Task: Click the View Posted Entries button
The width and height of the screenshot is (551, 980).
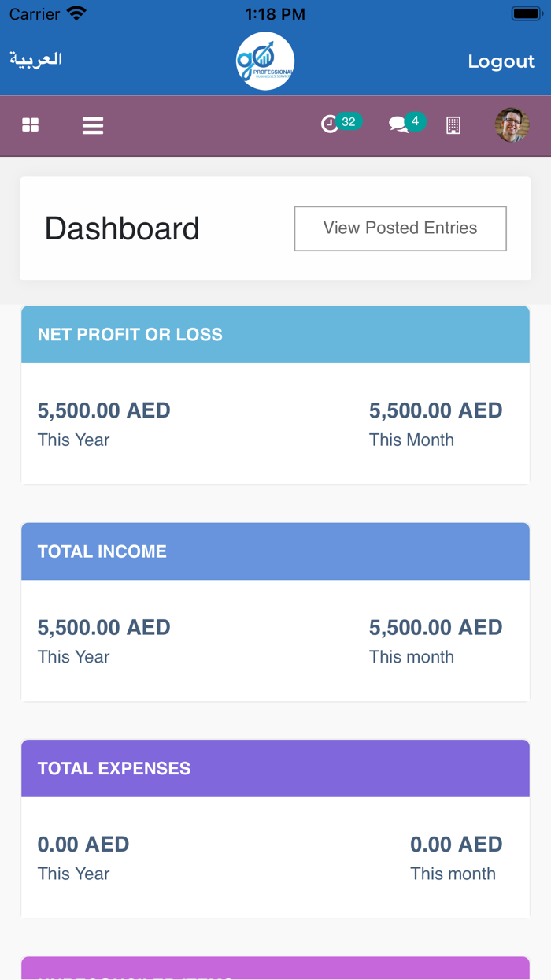Action: [x=400, y=228]
